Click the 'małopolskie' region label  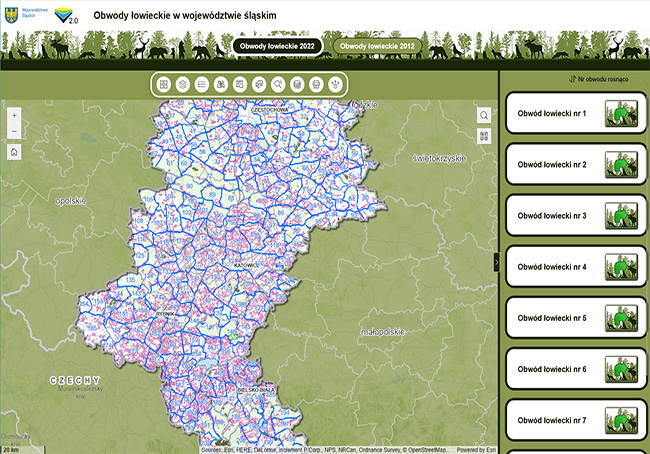[x=382, y=332]
